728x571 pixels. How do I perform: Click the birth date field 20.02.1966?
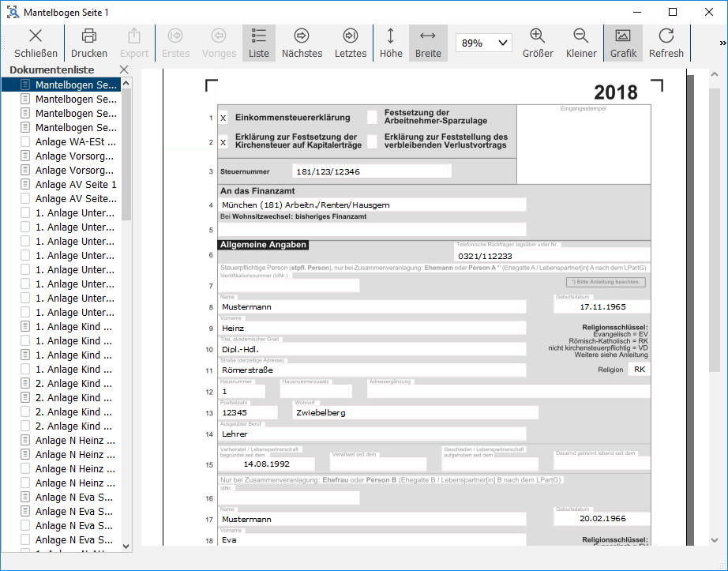(602, 519)
